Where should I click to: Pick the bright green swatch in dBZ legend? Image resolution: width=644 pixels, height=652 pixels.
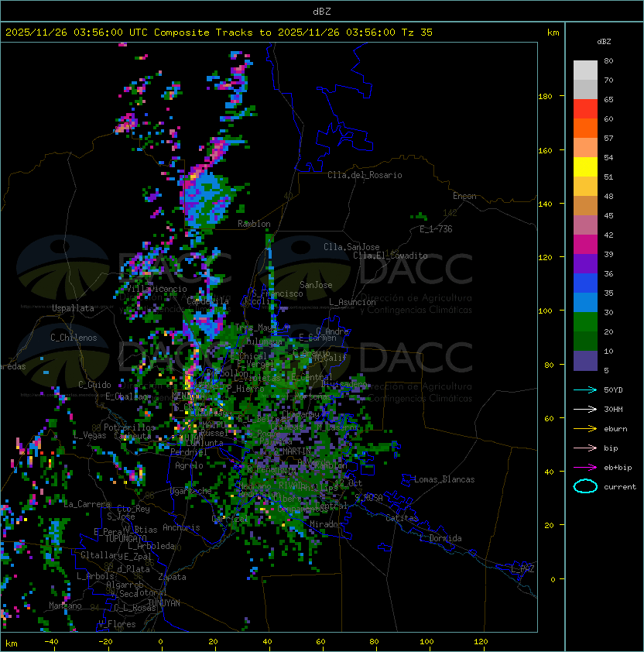pos(585,322)
